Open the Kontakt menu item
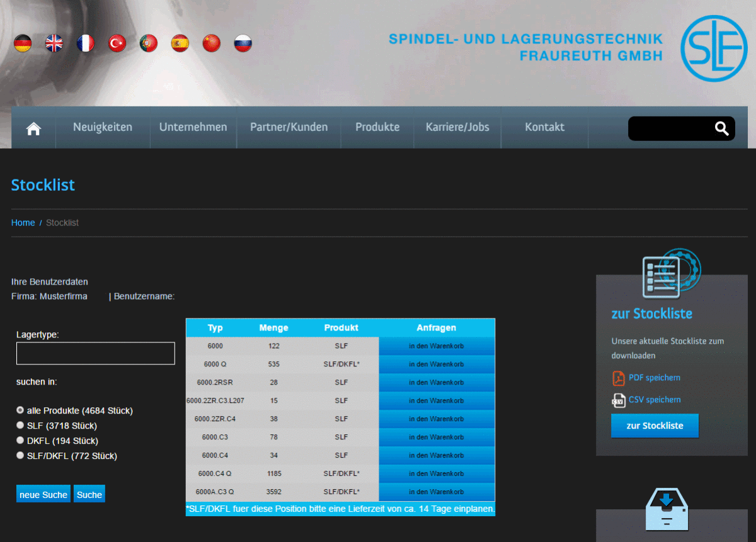The width and height of the screenshot is (756, 542). 544,127
